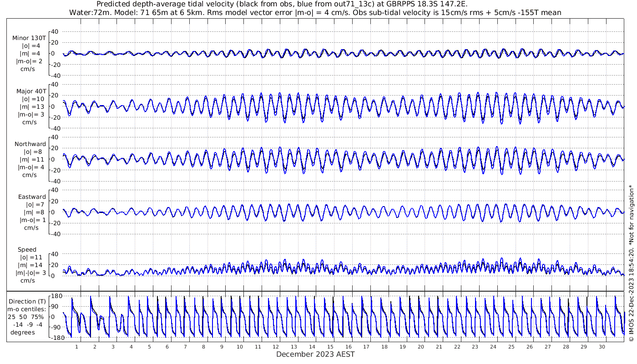
Task: Click day '19' on the date axis
Action: coord(403,347)
